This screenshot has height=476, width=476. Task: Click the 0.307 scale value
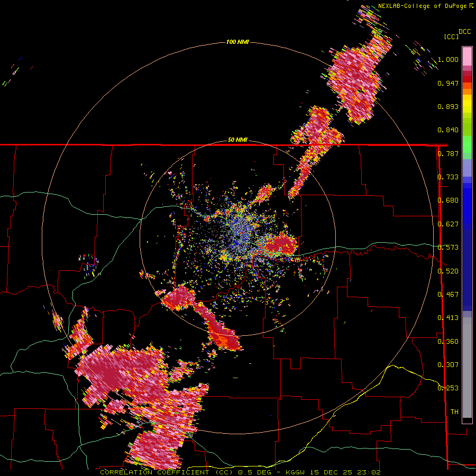coord(448,365)
